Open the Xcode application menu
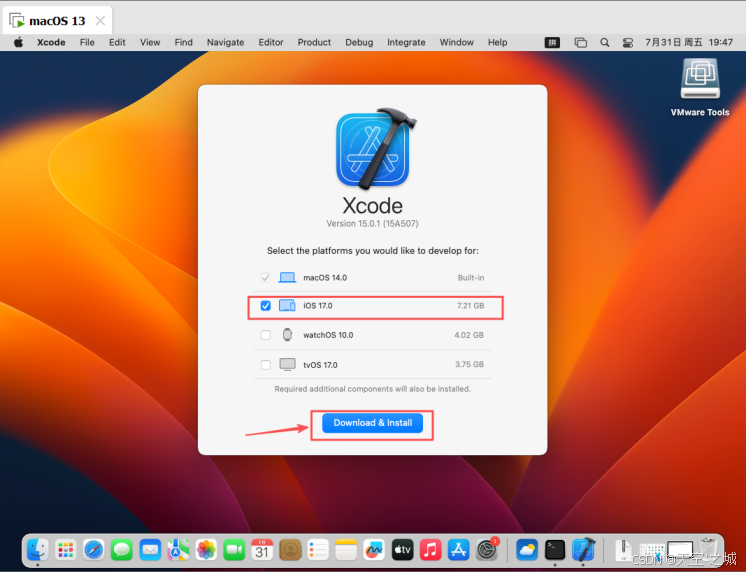 (x=51, y=42)
